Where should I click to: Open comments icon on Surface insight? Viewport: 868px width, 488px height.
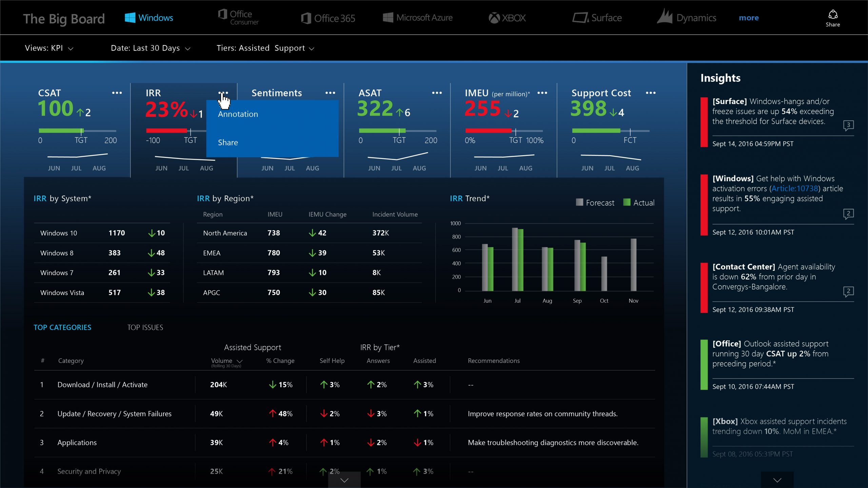click(848, 125)
